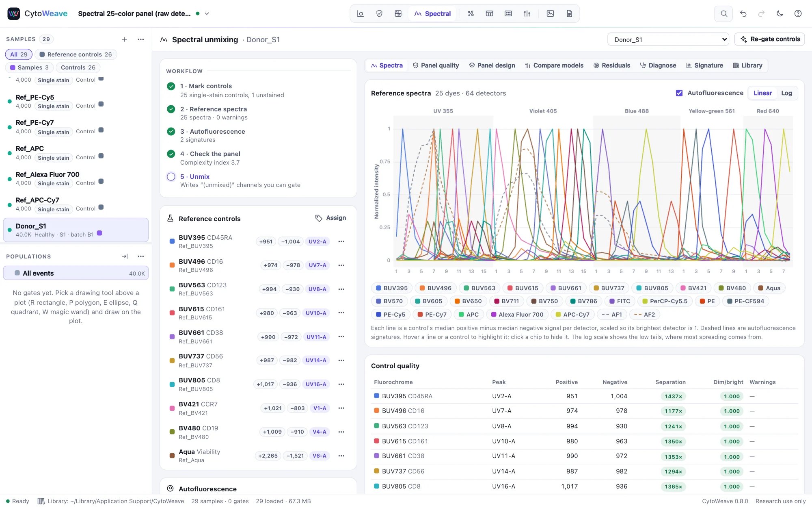The image size is (812, 508).
Task: Collapse the Populations panel arrow icon
Action: [x=125, y=256]
